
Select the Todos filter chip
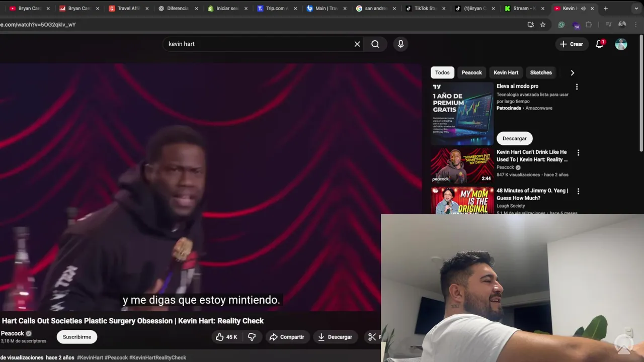click(442, 72)
